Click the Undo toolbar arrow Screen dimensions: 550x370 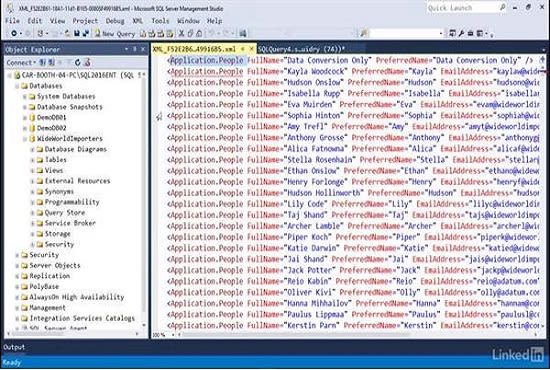[212, 34]
